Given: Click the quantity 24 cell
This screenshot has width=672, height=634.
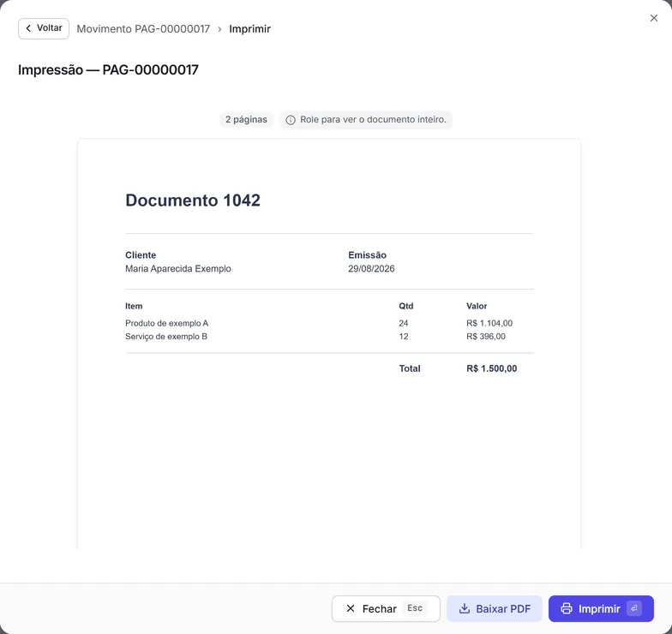Looking at the screenshot, I should click(403, 323).
